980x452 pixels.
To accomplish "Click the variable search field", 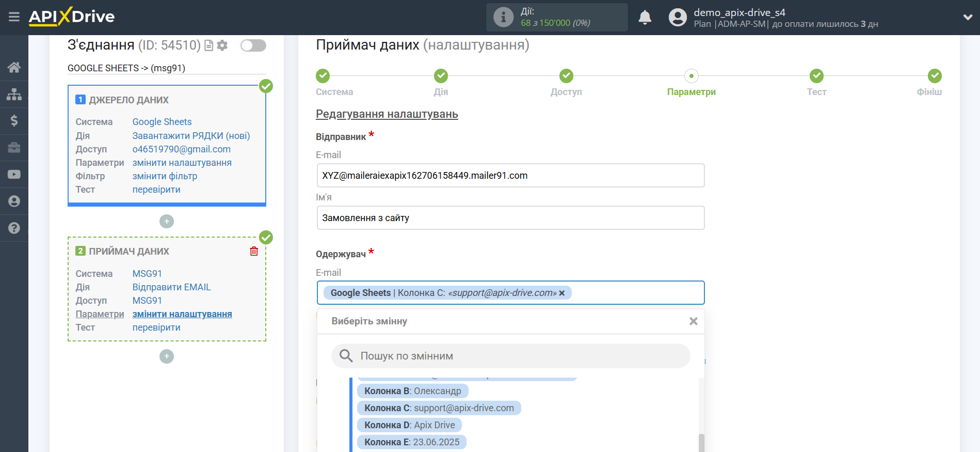I will (510, 356).
